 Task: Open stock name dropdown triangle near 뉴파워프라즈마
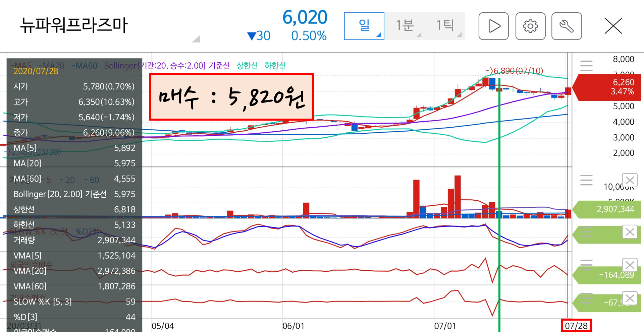point(197,39)
